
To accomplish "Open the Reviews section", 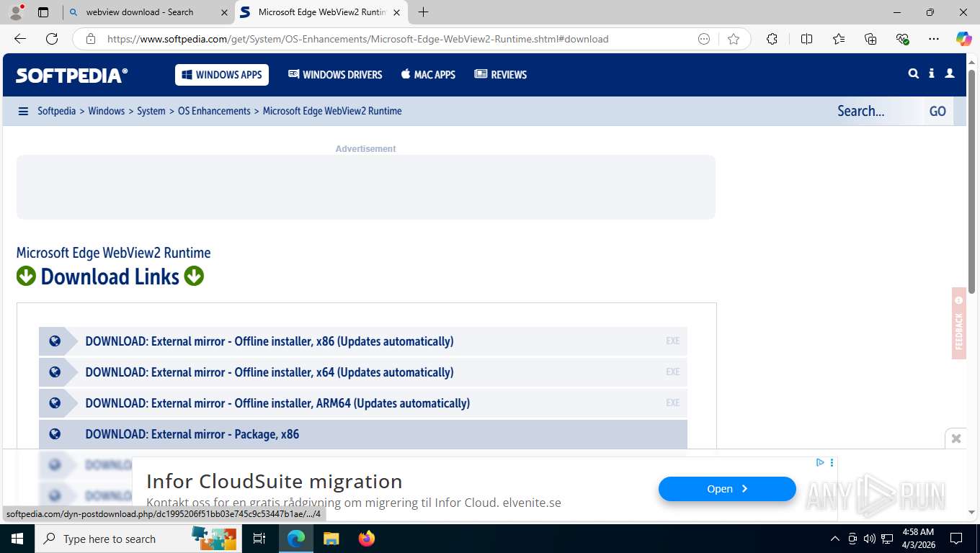I will [x=501, y=75].
